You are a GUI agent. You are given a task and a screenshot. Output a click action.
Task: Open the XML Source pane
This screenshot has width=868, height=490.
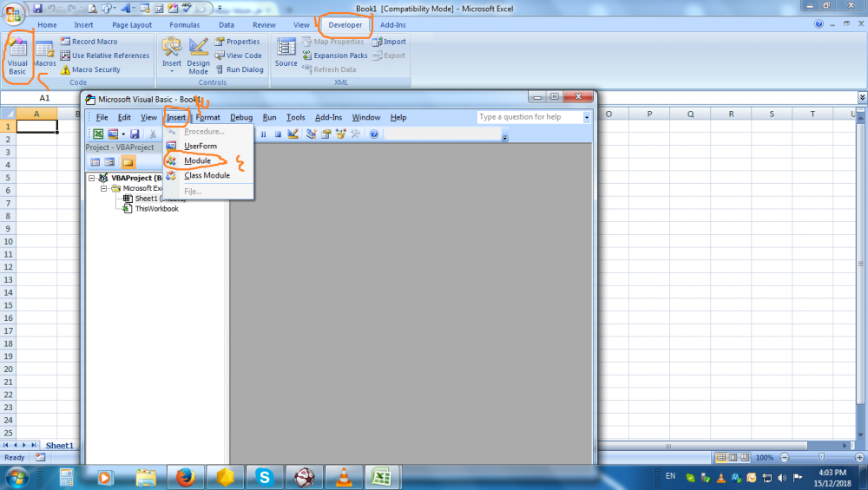click(286, 53)
